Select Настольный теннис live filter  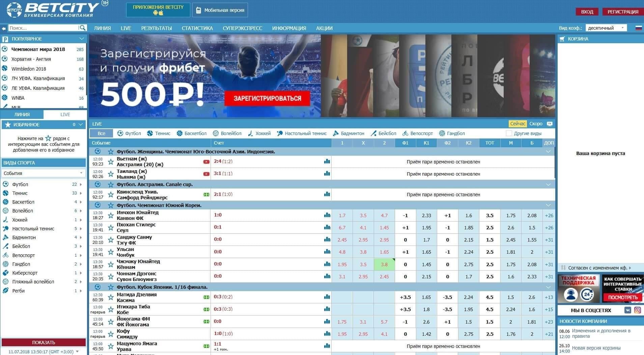pos(302,133)
